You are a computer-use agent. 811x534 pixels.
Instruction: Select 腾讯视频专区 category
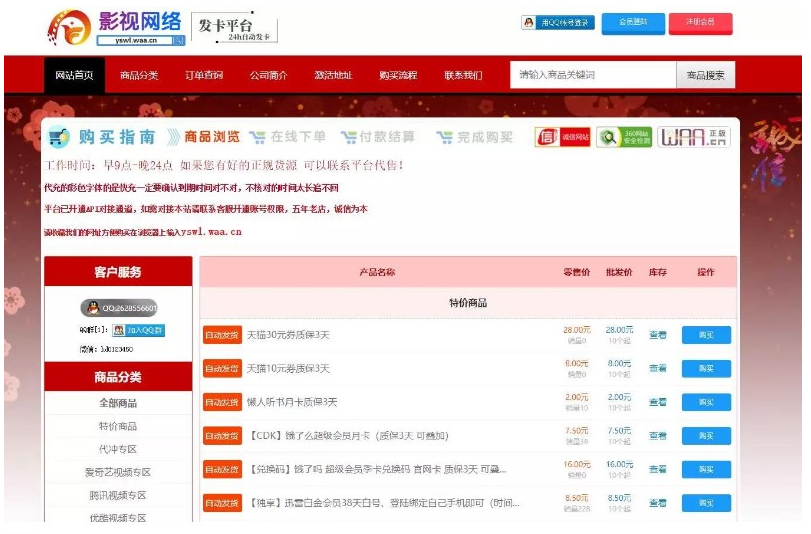click(118, 496)
